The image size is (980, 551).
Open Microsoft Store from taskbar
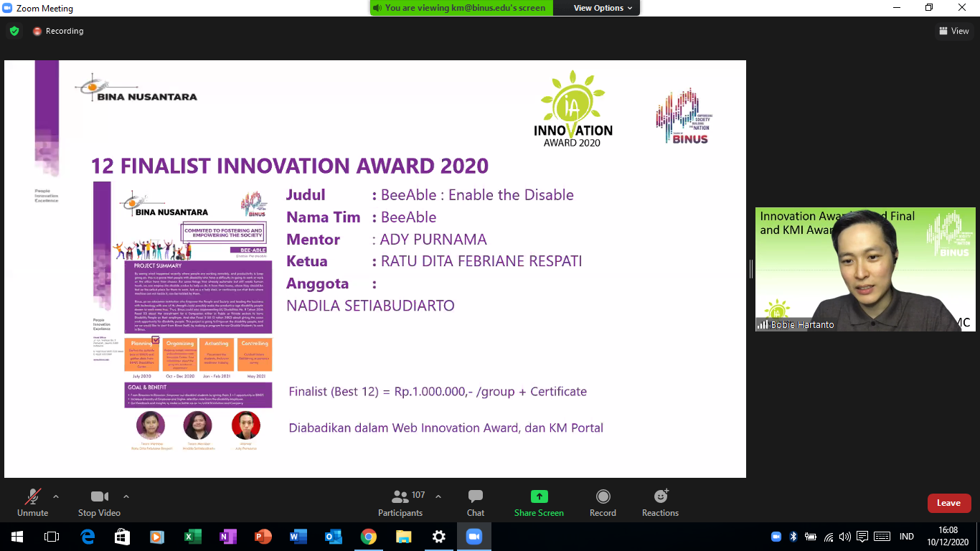122,537
